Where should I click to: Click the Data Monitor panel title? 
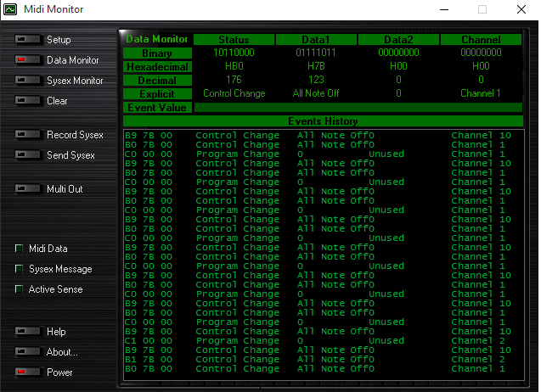click(157, 39)
